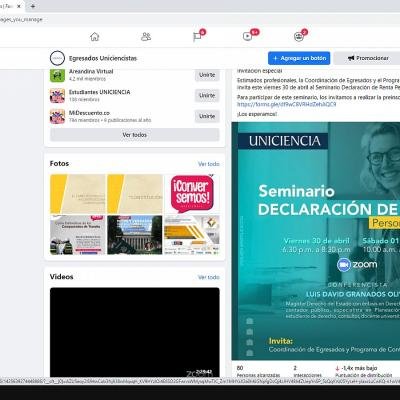This screenshot has height=400, width=400.
Task: Open the forms.gle preregistration link
Action: [x=286, y=104]
